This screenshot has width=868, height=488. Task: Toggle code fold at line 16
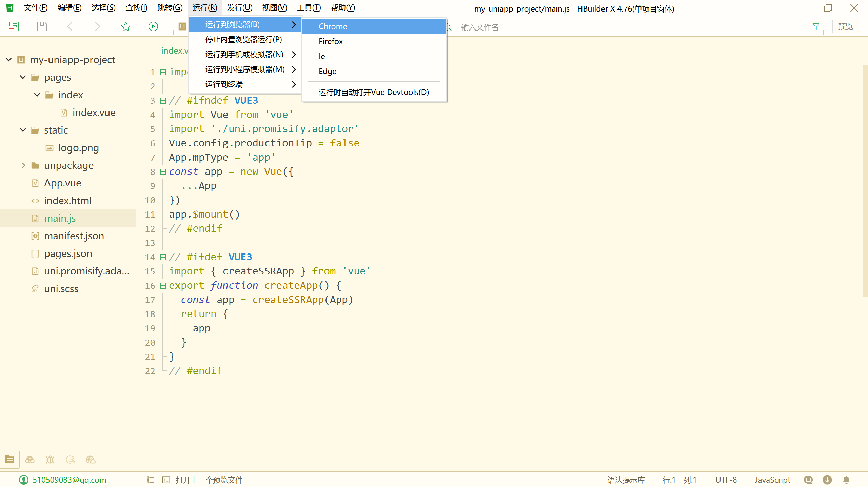pyautogui.click(x=163, y=286)
